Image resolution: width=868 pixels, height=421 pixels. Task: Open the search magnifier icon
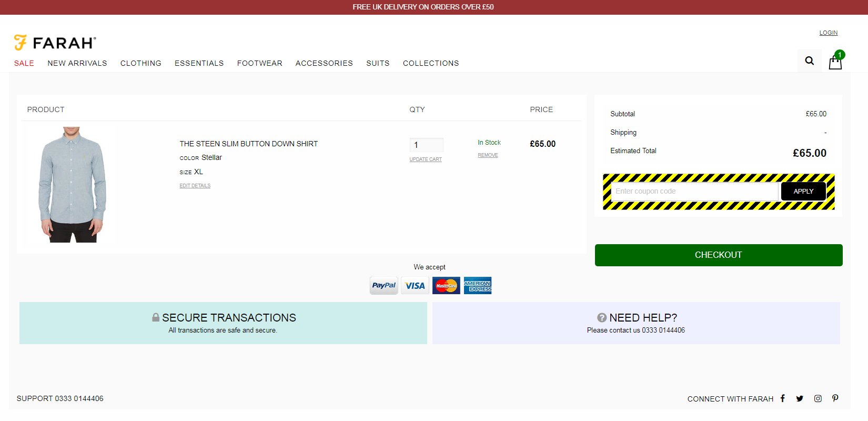(x=810, y=61)
